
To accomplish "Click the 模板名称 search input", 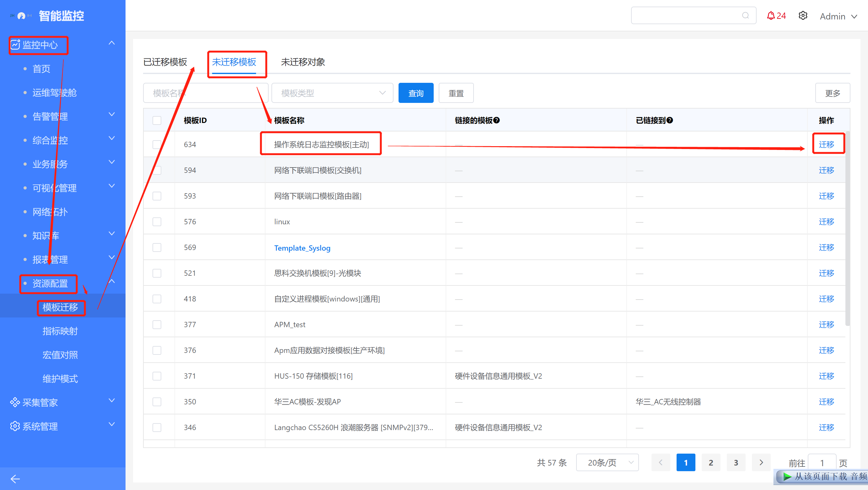I will pyautogui.click(x=206, y=93).
